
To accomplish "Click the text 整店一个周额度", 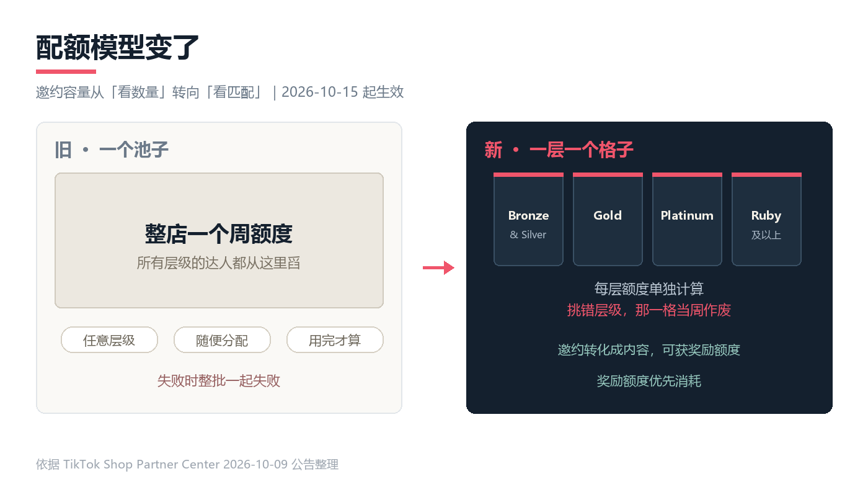I will tap(219, 234).
